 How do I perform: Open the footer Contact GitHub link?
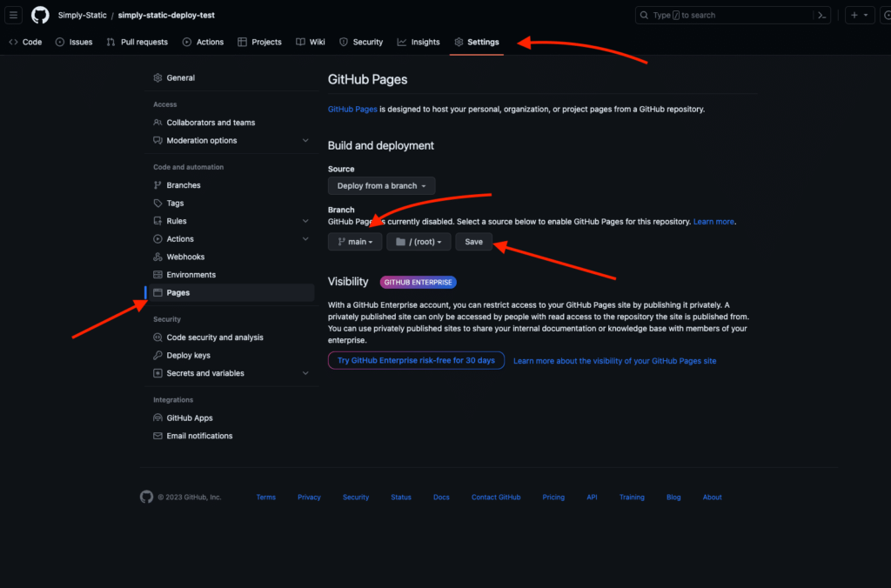495,497
